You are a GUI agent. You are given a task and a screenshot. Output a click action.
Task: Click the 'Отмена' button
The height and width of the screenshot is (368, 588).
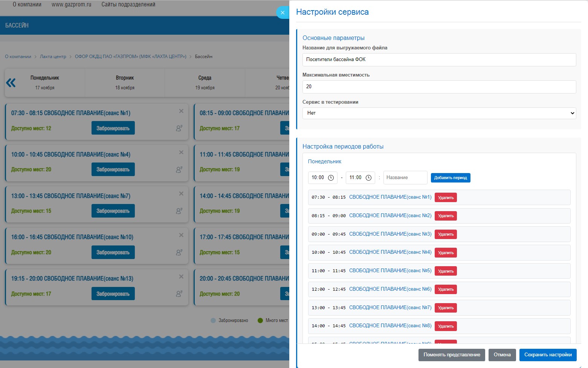502,355
